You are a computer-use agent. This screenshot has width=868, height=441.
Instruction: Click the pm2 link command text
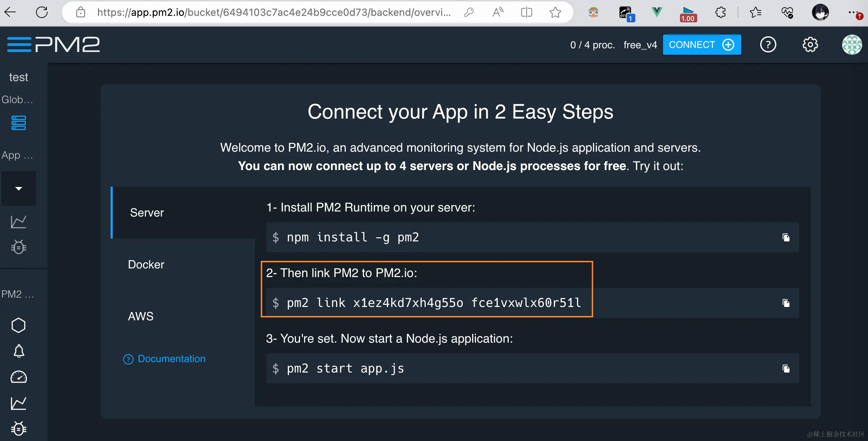pyautogui.click(x=434, y=303)
